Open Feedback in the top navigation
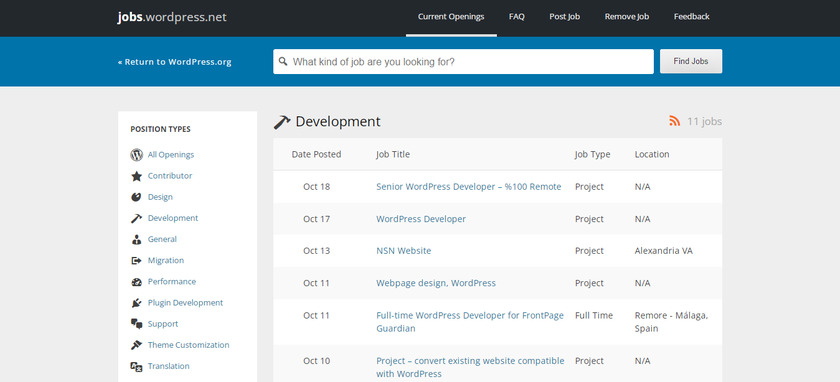The height and width of the screenshot is (382, 840). point(692,17)
